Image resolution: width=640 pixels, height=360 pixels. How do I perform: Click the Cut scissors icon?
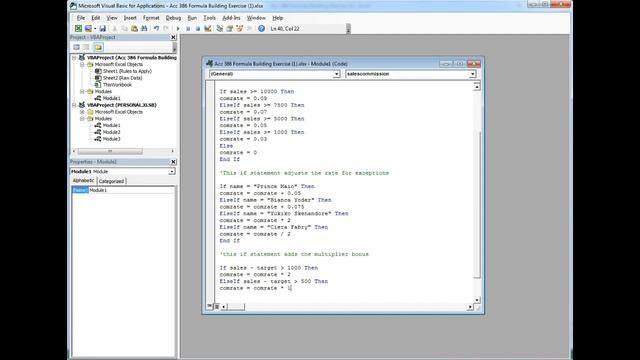[x=115, y=29]
